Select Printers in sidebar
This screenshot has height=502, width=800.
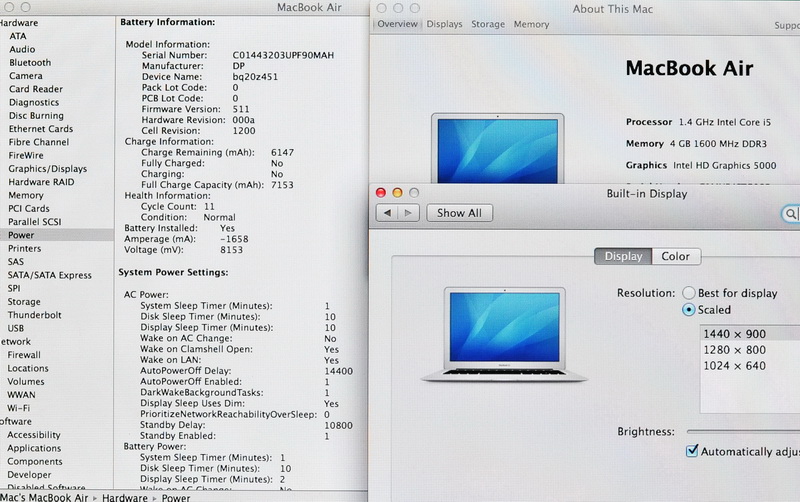(x=24, y=248)
